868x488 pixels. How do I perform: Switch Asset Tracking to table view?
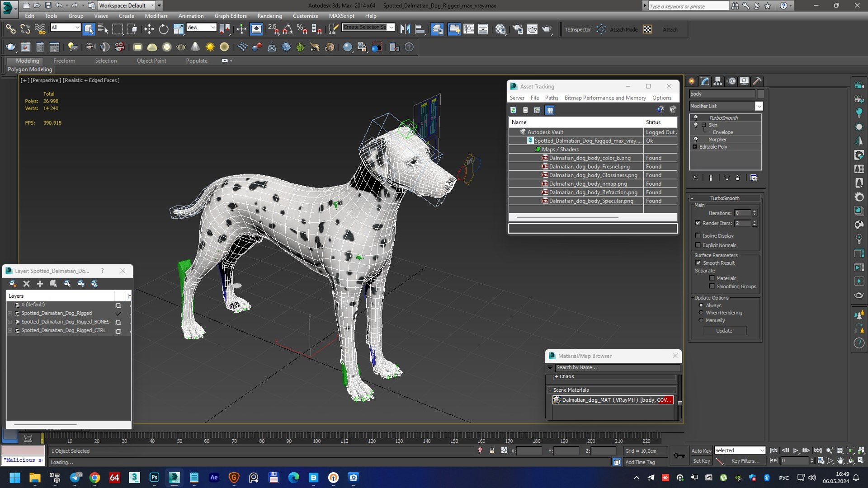point(550,110)
